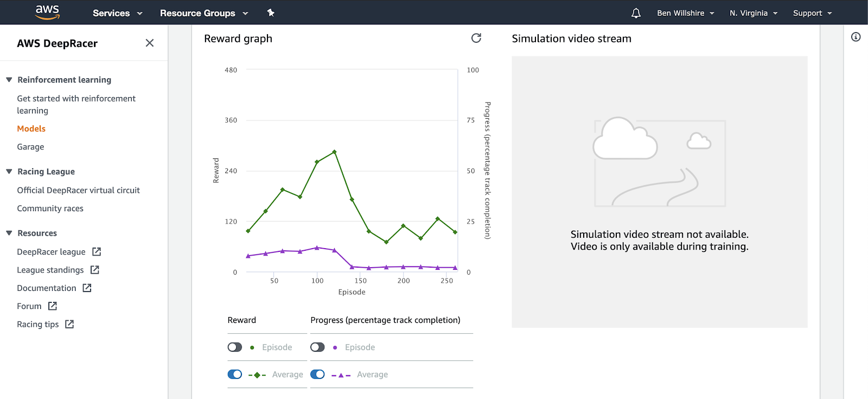Open the N. Virginia region selector
This screenshot has width=868, height=399.
(754, 13)
